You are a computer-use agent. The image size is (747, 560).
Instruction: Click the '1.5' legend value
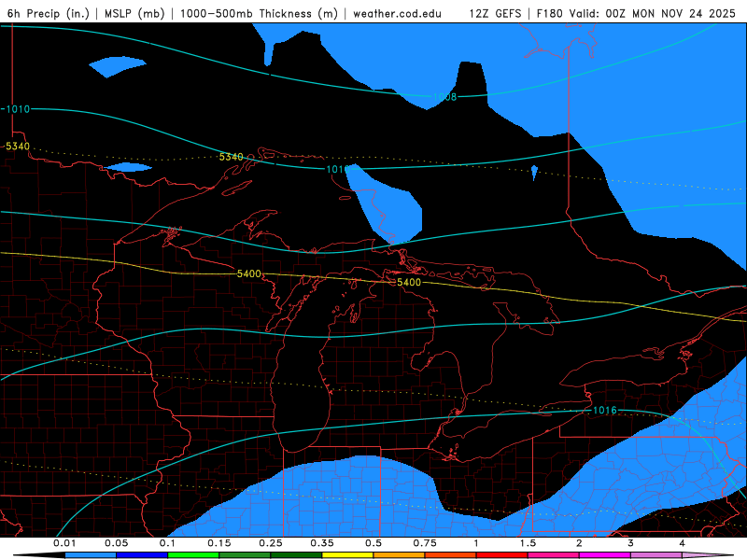click(528, 543)
